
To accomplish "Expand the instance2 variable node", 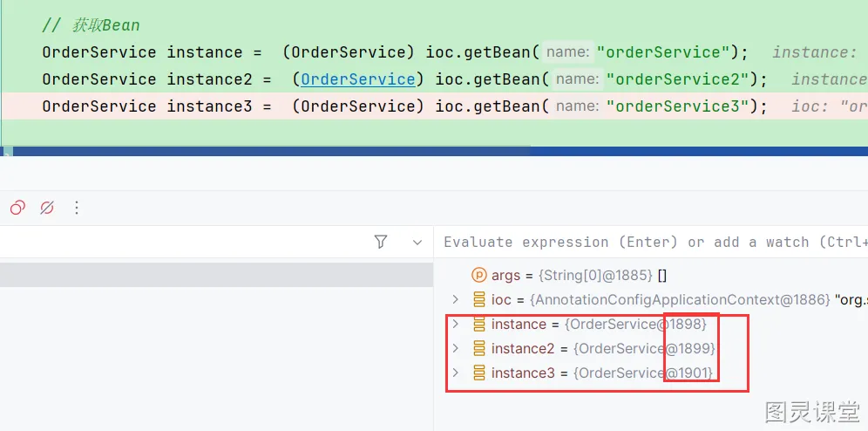I will coord(455,348).
